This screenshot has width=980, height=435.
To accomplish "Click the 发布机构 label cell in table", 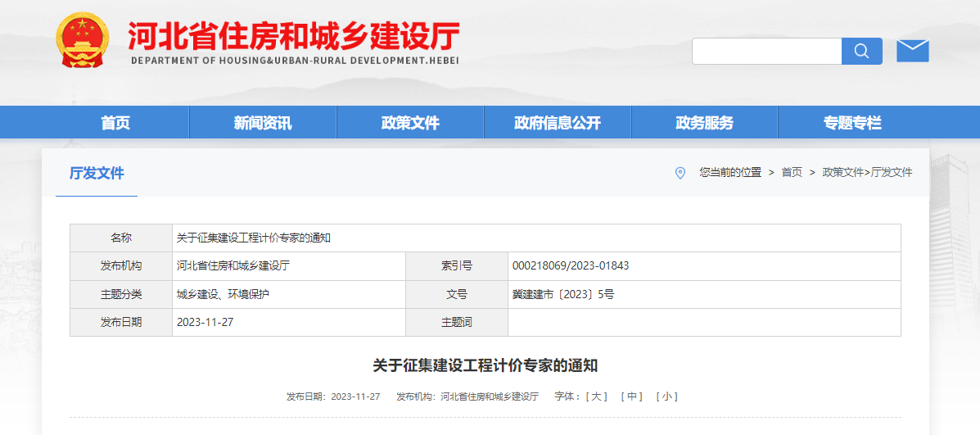I will (x=121, y=266).
